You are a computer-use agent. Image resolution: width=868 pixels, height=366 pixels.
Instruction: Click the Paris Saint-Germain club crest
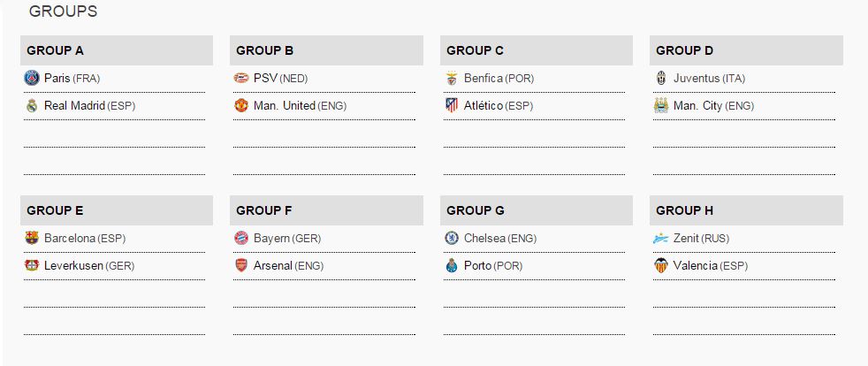[x=33, y=78]
